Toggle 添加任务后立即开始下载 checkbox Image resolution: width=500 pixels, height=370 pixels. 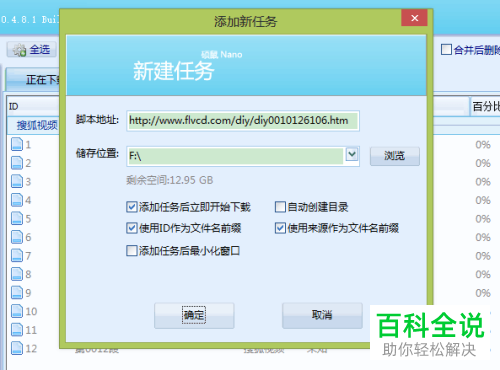pos(132,207)
